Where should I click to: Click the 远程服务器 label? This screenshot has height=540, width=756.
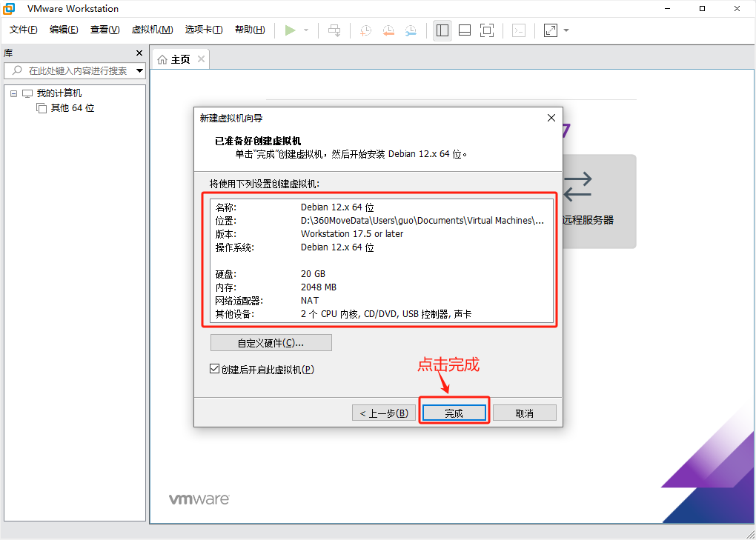[x=588, y=220]
